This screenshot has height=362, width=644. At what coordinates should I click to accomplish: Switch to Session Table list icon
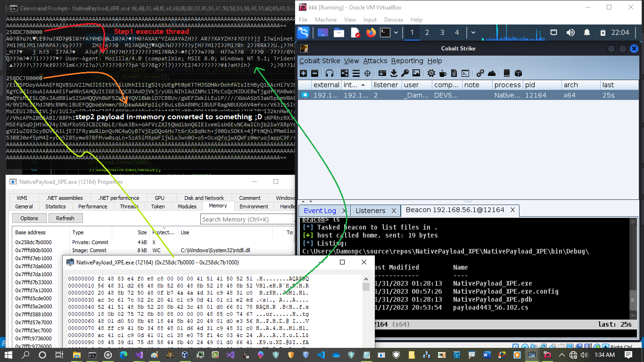pyautogui.click(x=356, y=73)
